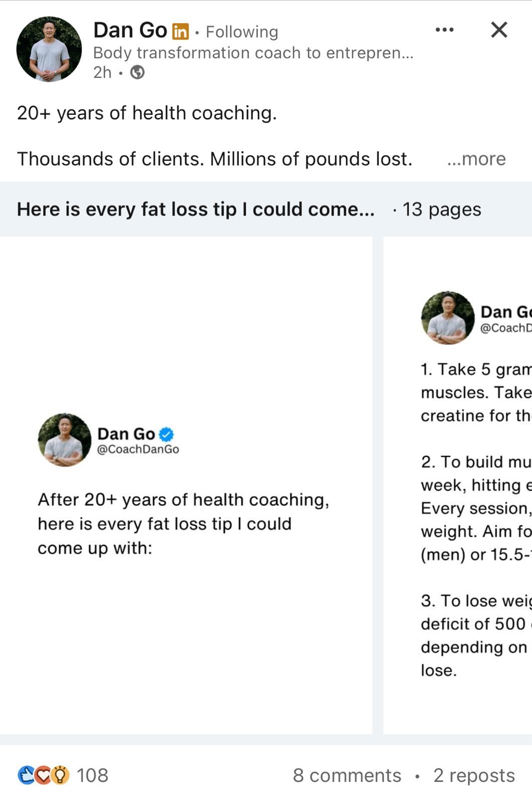This screenshot has width=532, height=802.
Task: Dismiss the post with the X icon
Action: pyautogui.click(x=499, y=30)
